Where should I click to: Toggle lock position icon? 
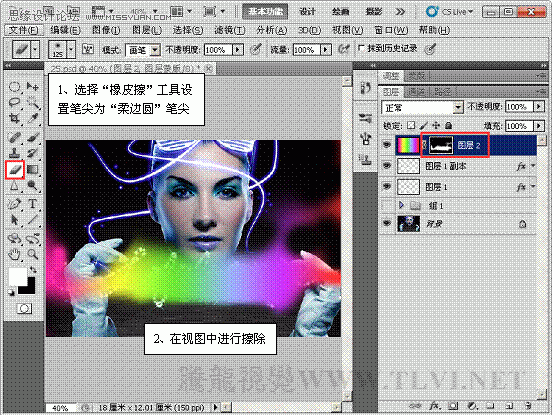pyautogui.click(x=436, y=125)
